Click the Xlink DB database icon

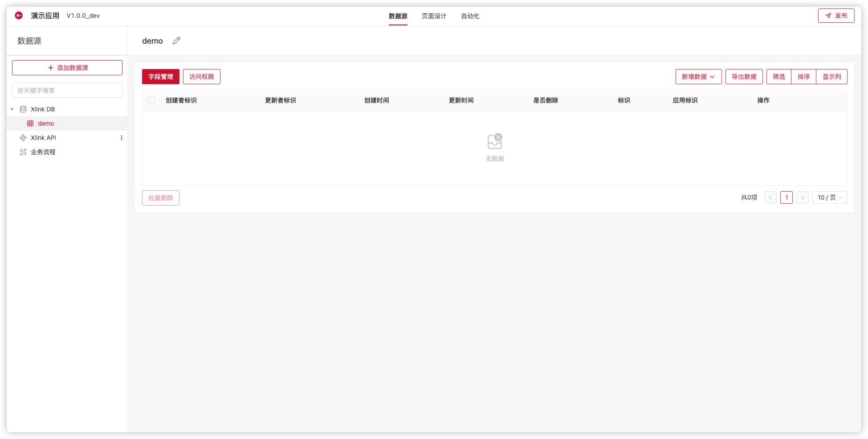tap(23, 109)
